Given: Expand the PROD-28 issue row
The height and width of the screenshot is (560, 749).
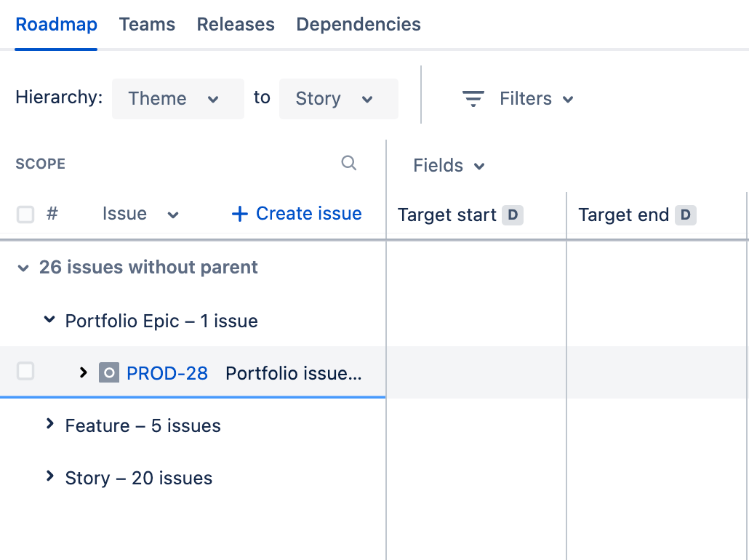Looking at the screenshot, I should [83, 372].
